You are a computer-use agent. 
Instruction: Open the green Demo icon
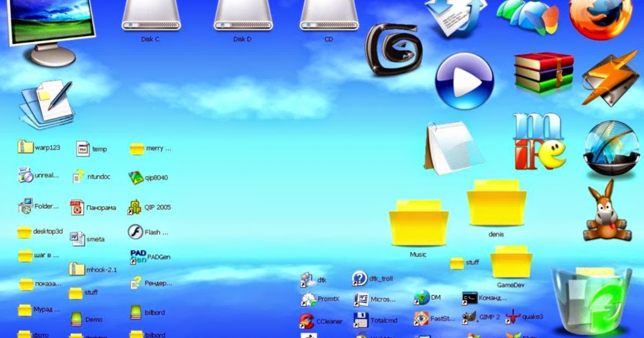tap(77, 319)
